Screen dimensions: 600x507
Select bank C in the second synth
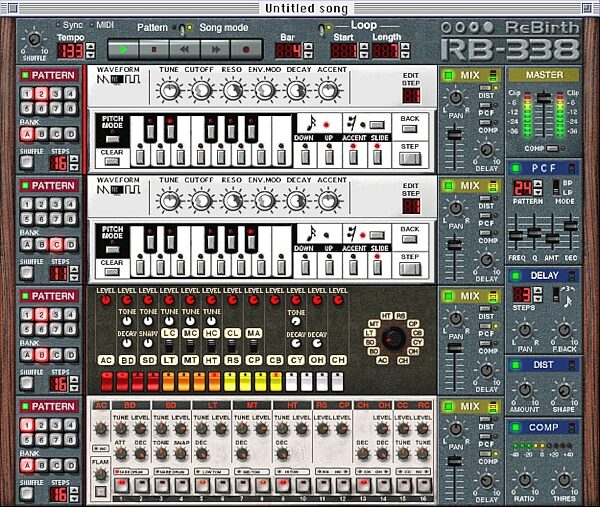(x=56, y=245)
